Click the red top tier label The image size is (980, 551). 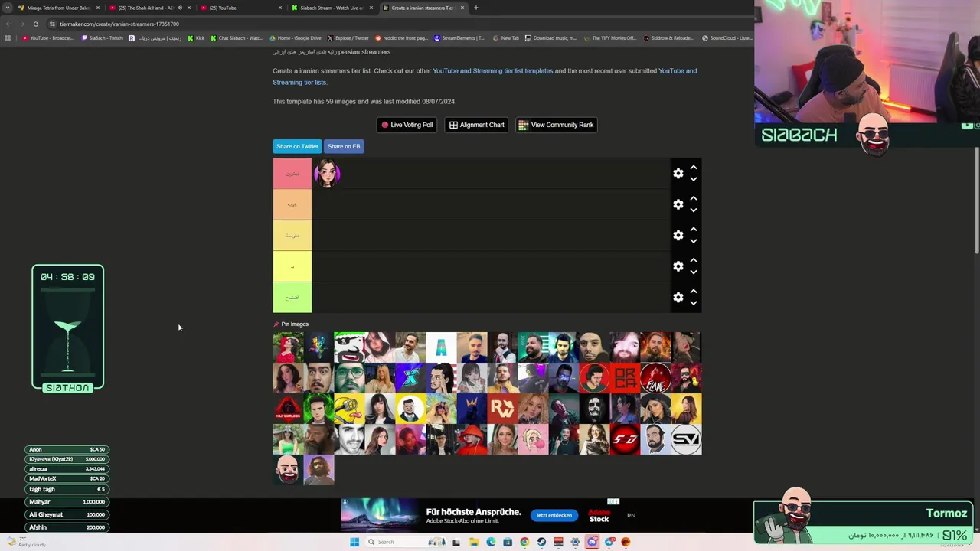tap(292, 174)
